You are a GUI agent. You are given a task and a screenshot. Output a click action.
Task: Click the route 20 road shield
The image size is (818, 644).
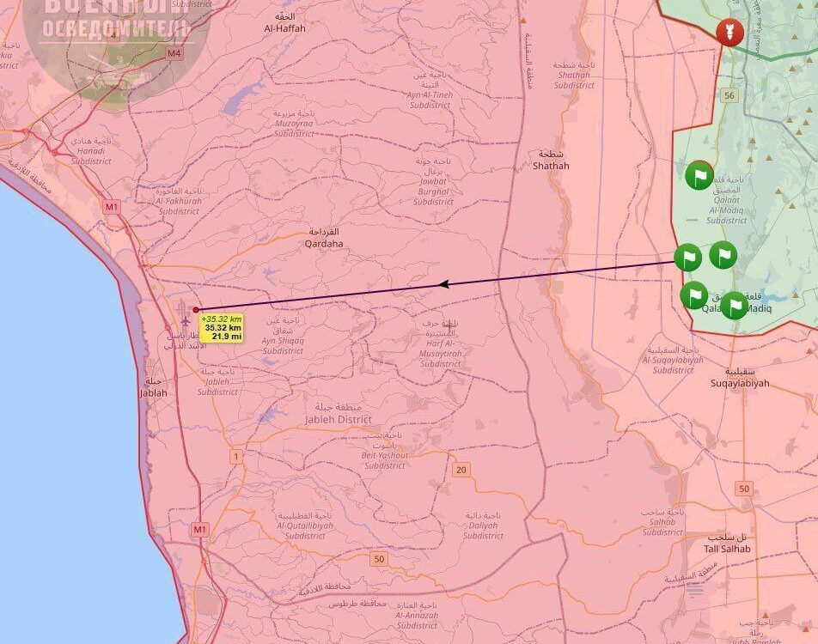462,469
